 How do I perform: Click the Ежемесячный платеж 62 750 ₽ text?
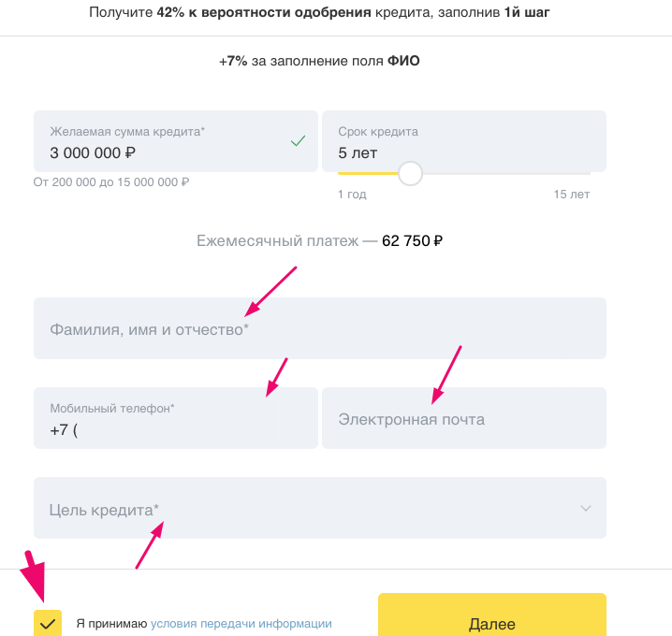[320, 241]
